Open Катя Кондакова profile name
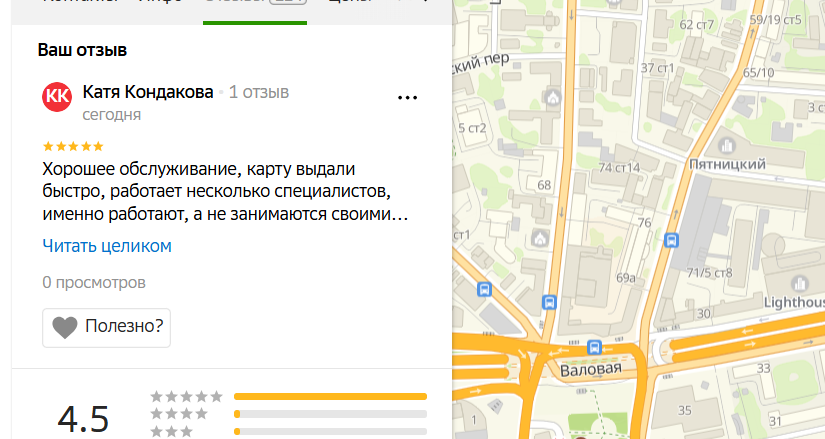The width and height of the screenshot is (825, 439). [x=148, y=92]
